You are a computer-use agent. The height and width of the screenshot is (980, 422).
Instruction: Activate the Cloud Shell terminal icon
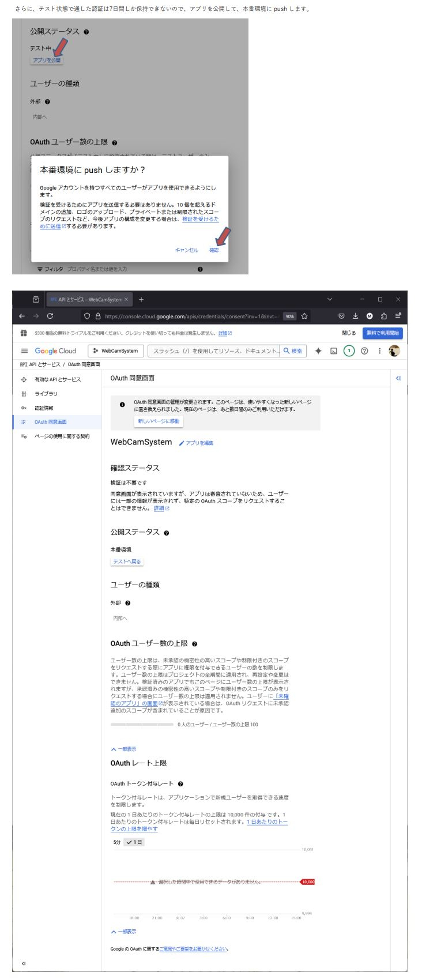point(334,351)
